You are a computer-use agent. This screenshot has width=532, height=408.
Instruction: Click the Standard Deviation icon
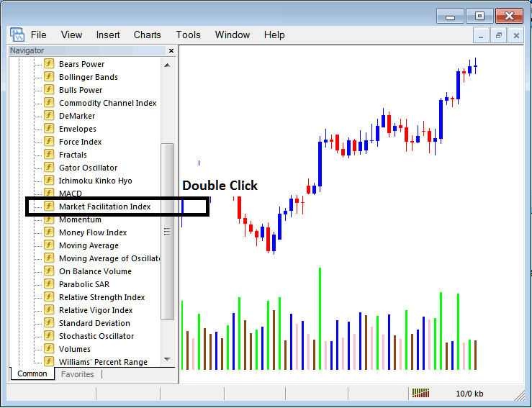pyautogui.click(x=49, y=323)
